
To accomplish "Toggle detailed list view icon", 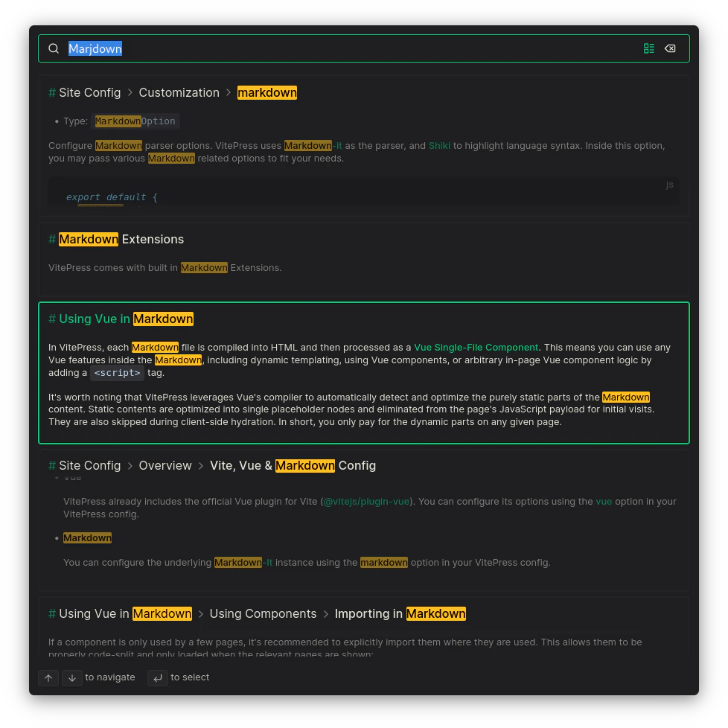I will click(x=649, y=48).
